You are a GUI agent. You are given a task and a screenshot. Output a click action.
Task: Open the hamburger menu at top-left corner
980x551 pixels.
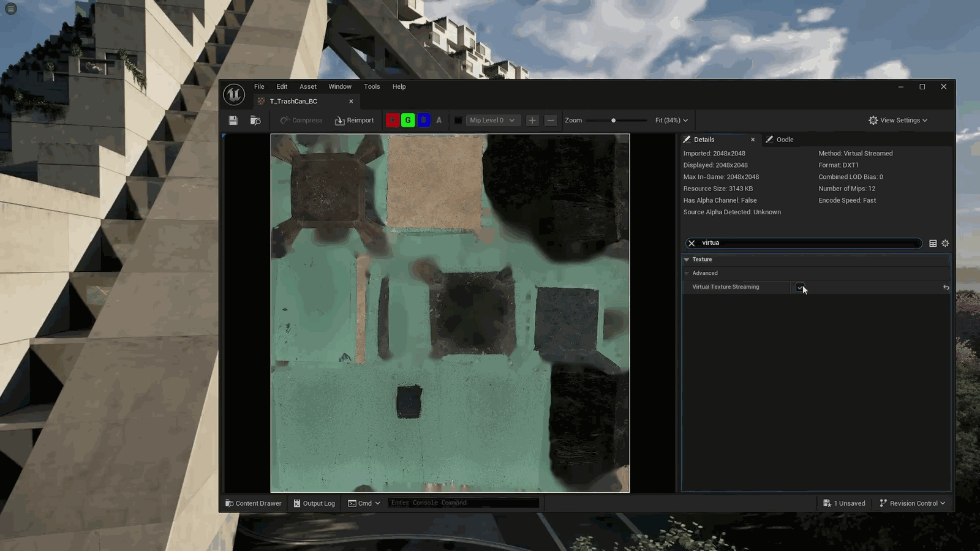[11, 9]
